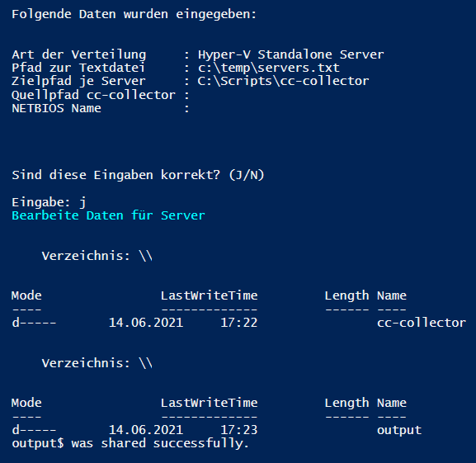The image size is (476, 463).
Task: Click the 'cc-collector' directory name entry
Action: point(422,323)
